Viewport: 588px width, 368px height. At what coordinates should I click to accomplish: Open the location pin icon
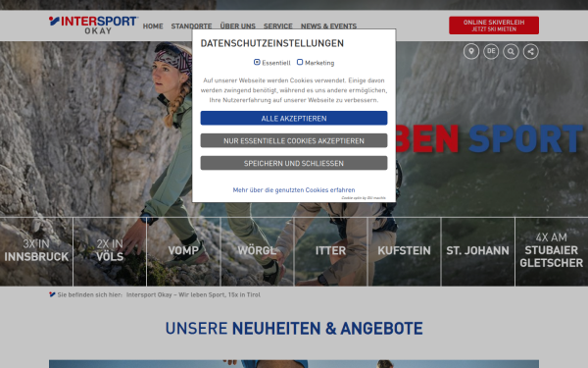click(x=471, y=51)
